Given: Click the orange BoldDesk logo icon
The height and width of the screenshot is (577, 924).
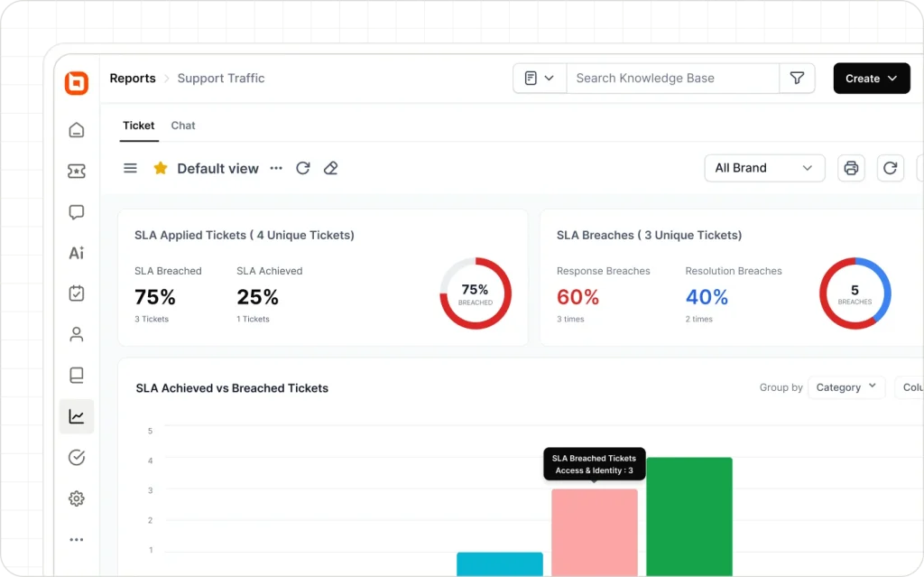Looking at the screenshot, I should [77, 82].
